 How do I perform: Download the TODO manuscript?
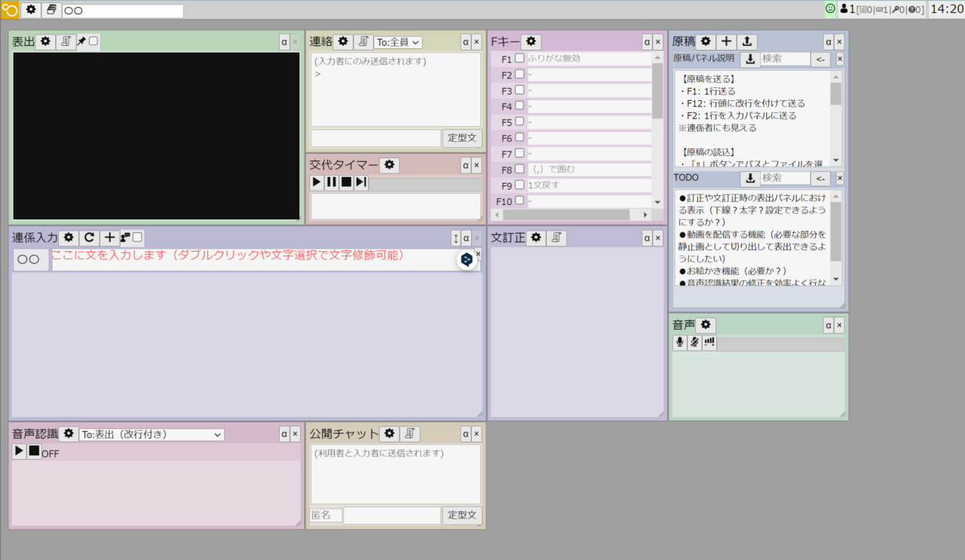click(x=750, y=179)
